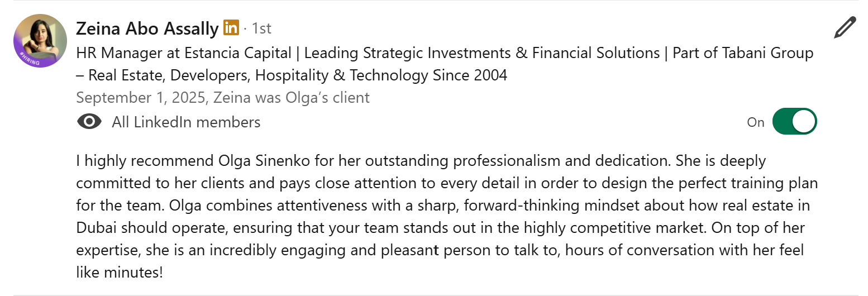Open Zeina Abo Assally's profile name link
The height and width of the screenshot is (296, 868).
147,28
